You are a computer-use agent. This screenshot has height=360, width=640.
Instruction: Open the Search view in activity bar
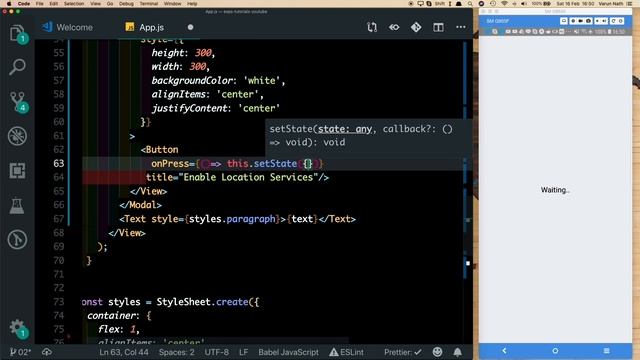(x=17, y=67)
